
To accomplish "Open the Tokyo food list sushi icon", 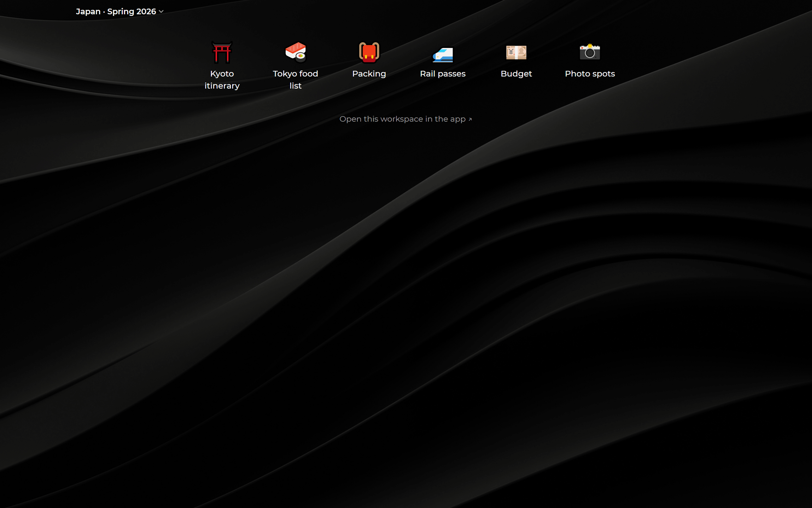I will click(295, 52).
